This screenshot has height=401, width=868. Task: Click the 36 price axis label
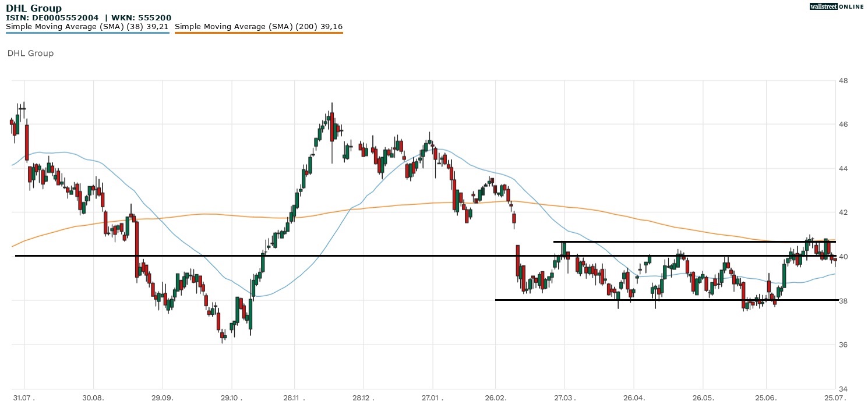point(842,345)
